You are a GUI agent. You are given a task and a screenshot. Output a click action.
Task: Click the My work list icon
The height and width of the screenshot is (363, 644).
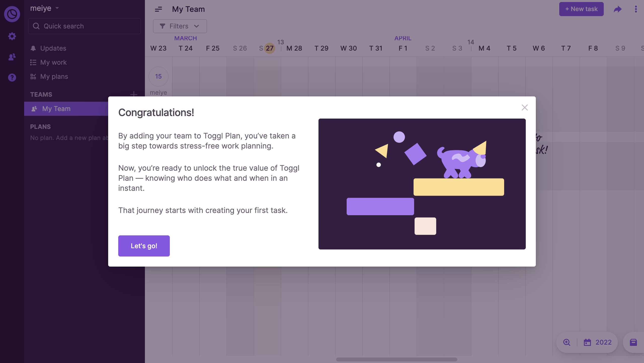click(33, 62)
